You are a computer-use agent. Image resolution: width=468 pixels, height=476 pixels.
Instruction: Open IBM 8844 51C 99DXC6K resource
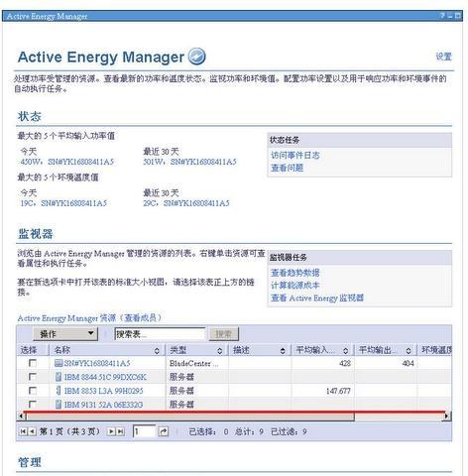pyautogui.click(x=105, y=377)
